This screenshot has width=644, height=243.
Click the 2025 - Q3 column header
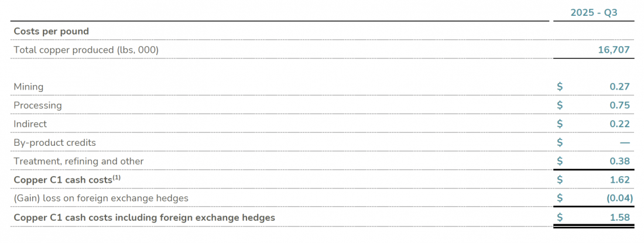click(x=594, y=12)
